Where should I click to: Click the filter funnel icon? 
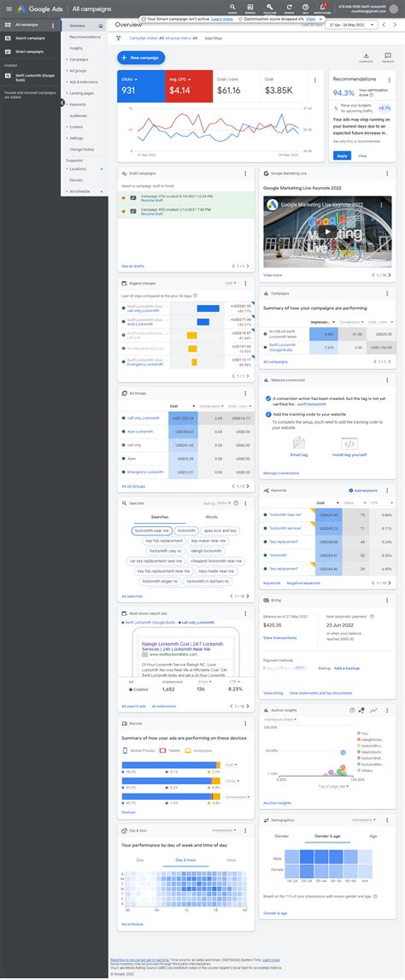(119, 38)
